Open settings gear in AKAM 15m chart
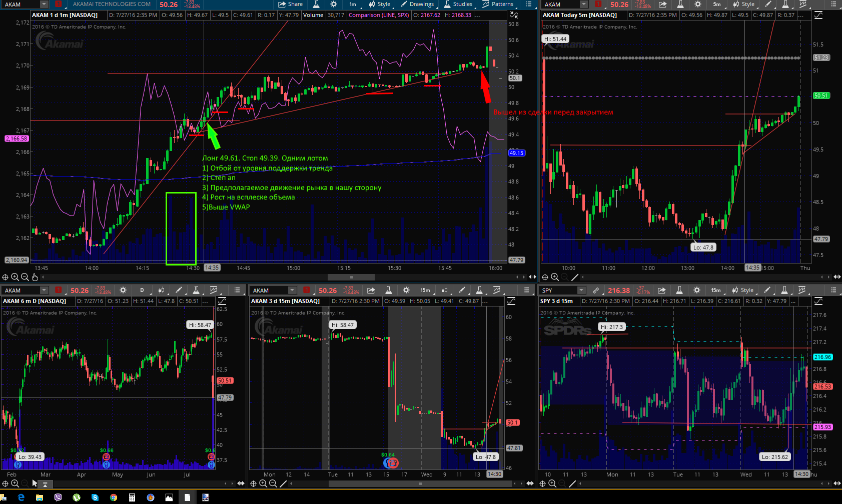Screen dimensions: 842x504 click(x=406, y=290)
